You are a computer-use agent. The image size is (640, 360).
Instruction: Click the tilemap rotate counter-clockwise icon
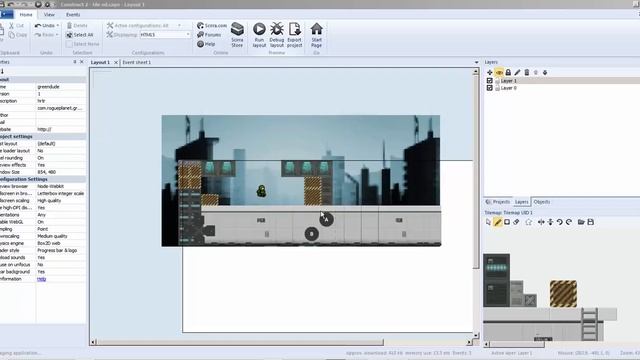560,222
